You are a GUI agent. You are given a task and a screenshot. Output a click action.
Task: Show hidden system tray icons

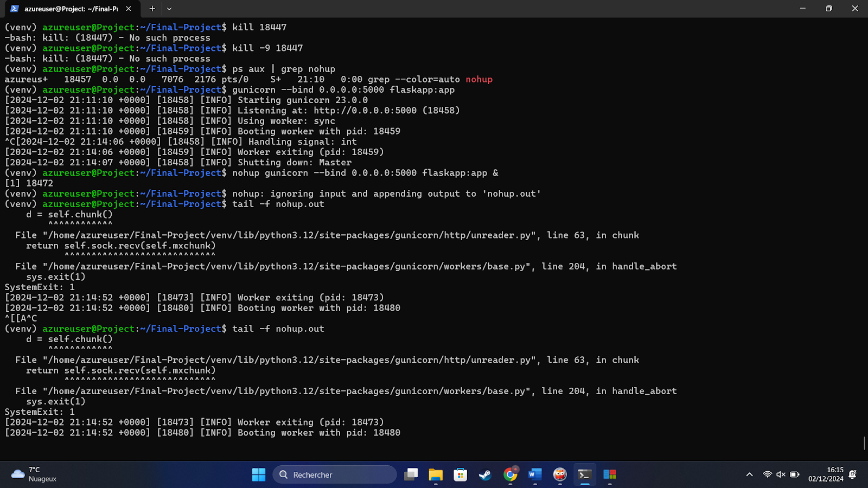750,474
